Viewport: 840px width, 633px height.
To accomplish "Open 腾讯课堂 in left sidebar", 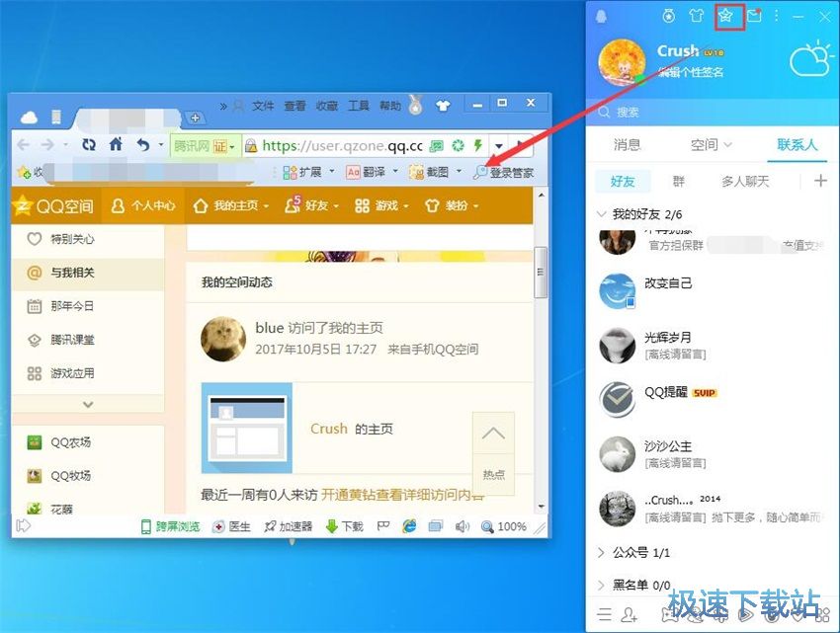I will pos(88,340).
